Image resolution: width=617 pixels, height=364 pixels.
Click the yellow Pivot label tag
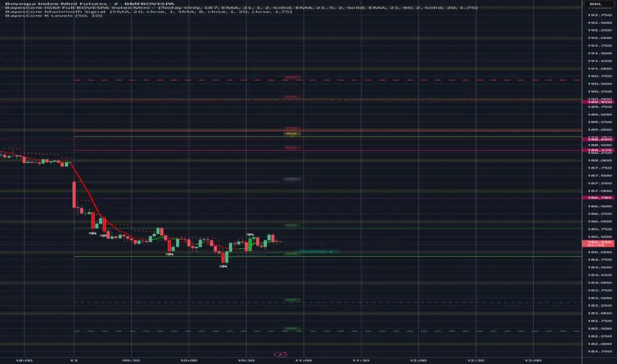(x=291, y=134)
